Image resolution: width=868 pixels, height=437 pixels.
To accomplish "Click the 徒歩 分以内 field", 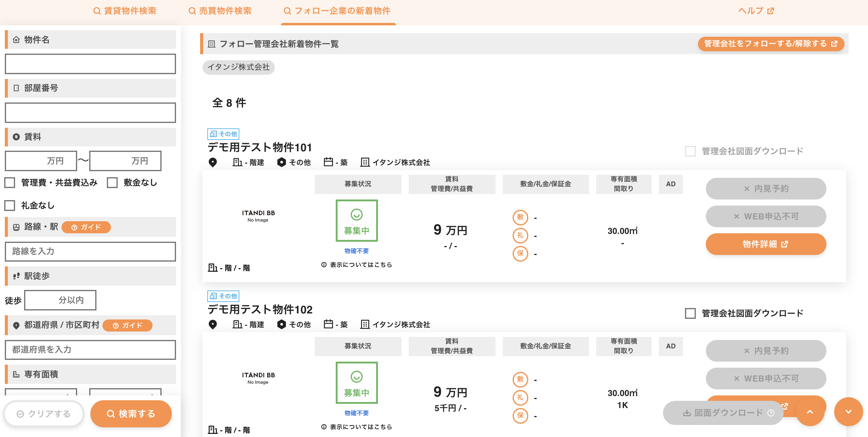I will pyautogui.click(x=60, y=300).
